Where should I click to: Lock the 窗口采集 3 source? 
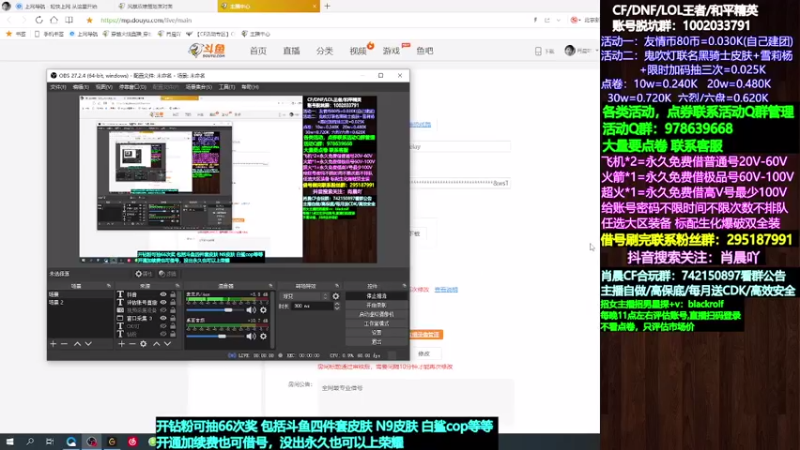173,318
